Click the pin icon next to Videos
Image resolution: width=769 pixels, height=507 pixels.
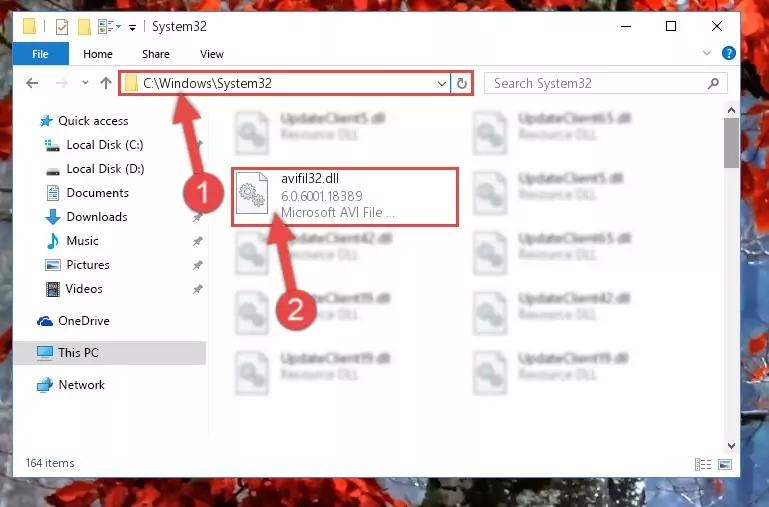pos(197,289)
